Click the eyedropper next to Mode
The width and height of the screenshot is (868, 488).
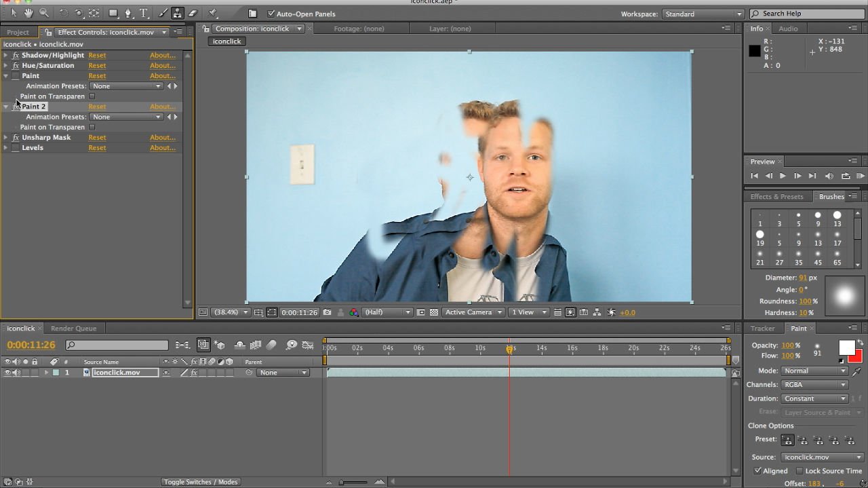click(x=857, y=371)
